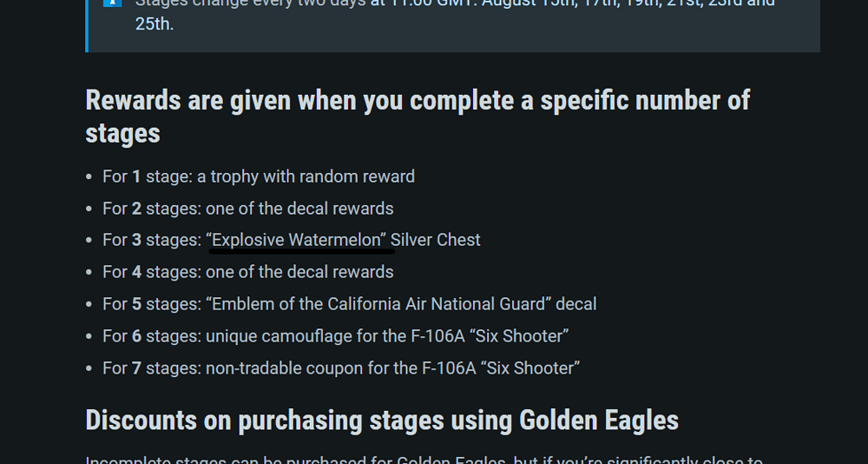Click the bold number 6 in stages list
The image size is (868, 464).
(x=136, y=336)
